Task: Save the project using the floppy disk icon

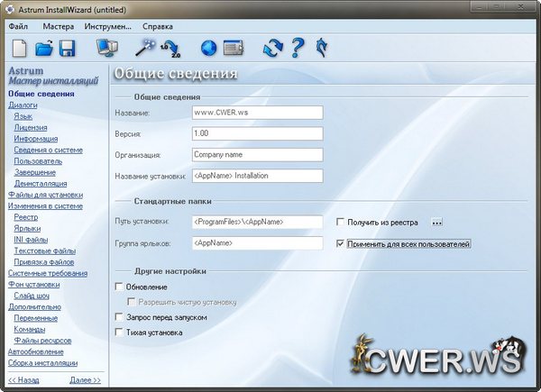Action: pyautogui.click(x=67, y=48)
